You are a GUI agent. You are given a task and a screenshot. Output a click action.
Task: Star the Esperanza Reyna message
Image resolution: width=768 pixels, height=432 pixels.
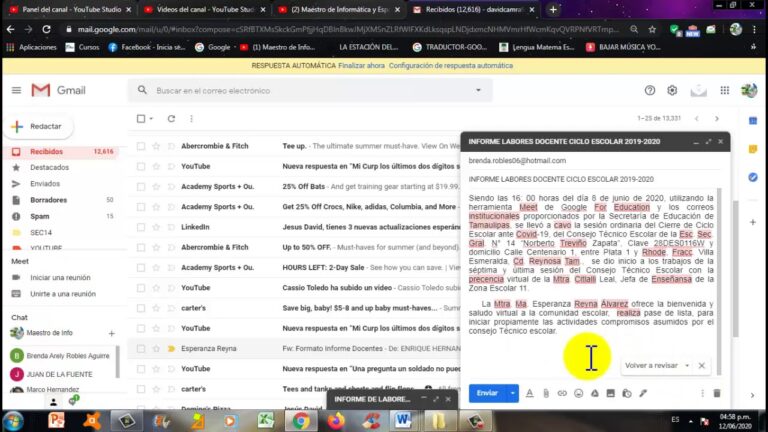(x=156, y=349)
